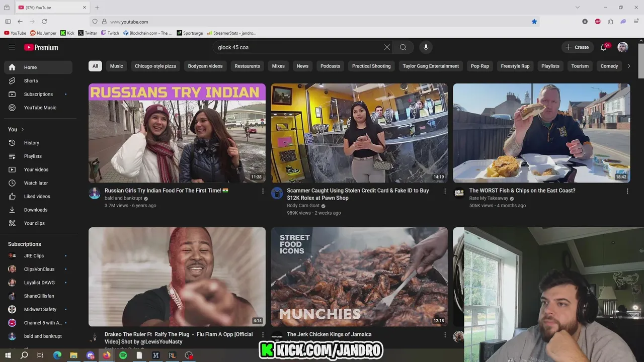644x362 pixels.
Task: Toggle the bookmark star in the address bar
Action: tap(534, 22)
